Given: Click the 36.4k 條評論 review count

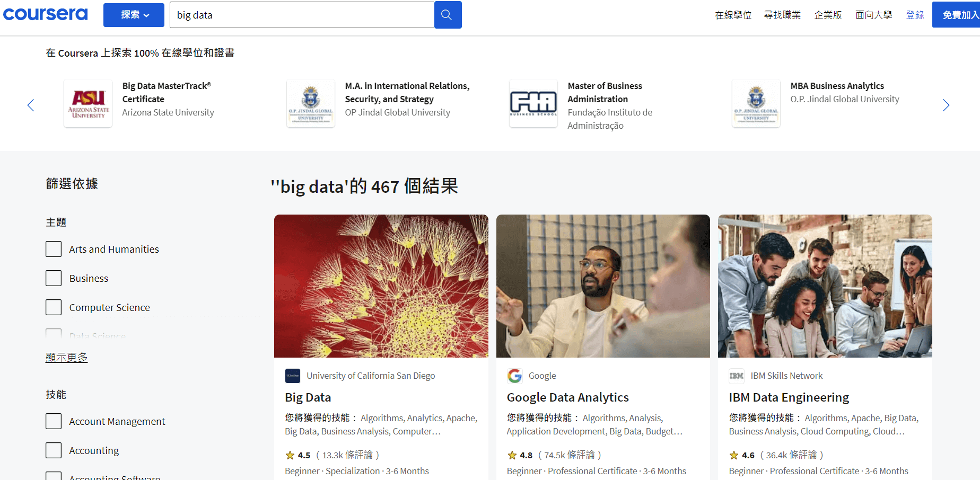Looking at the screenshot, I should 792,455.
